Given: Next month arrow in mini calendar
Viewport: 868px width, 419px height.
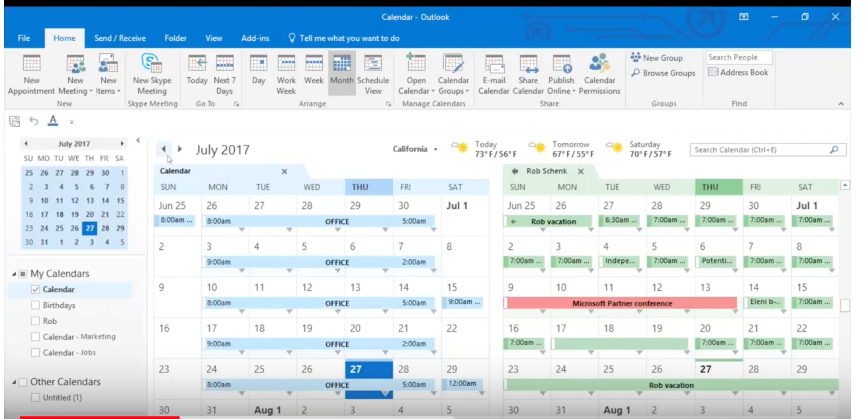Looking at the screenshot, I should tap(122, 143).
